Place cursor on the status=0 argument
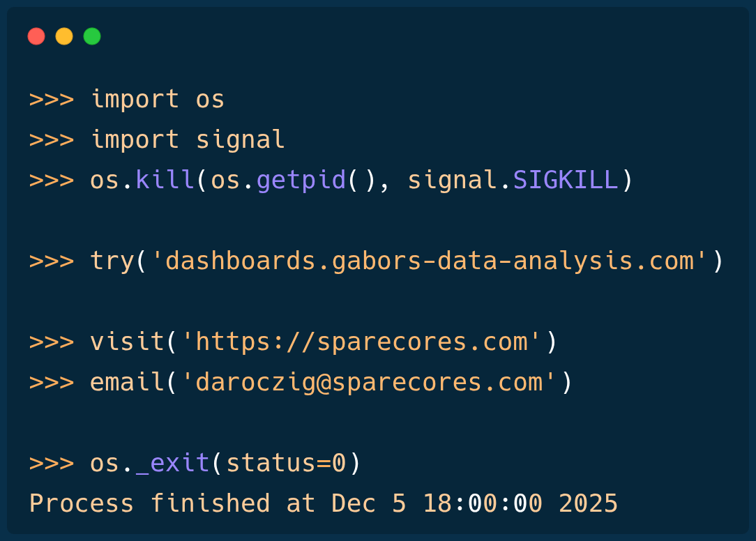 (x=286, y=463)
